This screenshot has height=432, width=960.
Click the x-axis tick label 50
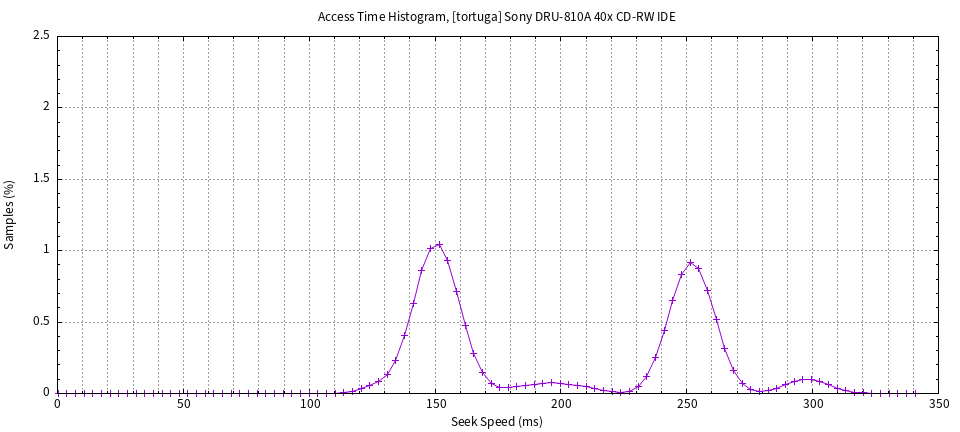(183, 404)
